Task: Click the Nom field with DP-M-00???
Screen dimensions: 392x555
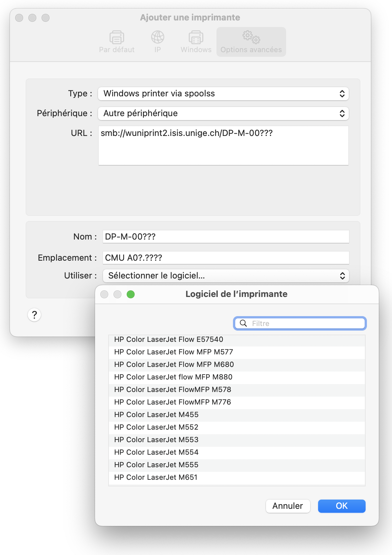Action: 226,237
